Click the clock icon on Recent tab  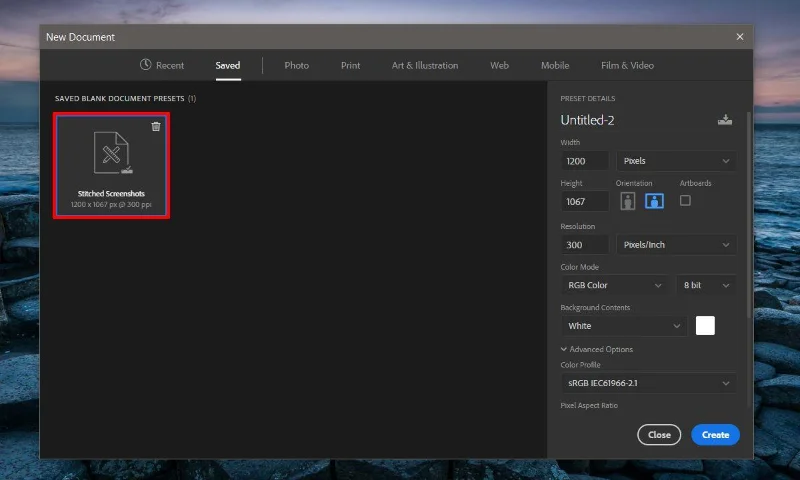[145, 64]
